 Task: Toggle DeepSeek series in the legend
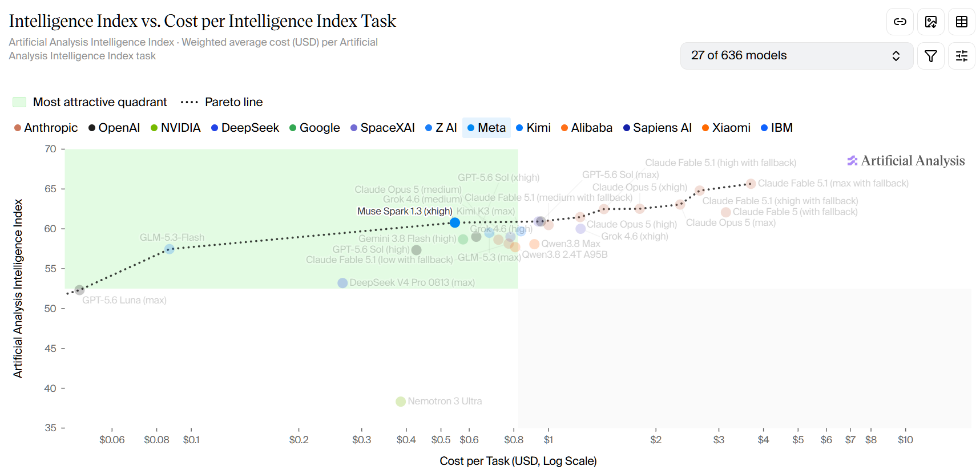(245, 128)
